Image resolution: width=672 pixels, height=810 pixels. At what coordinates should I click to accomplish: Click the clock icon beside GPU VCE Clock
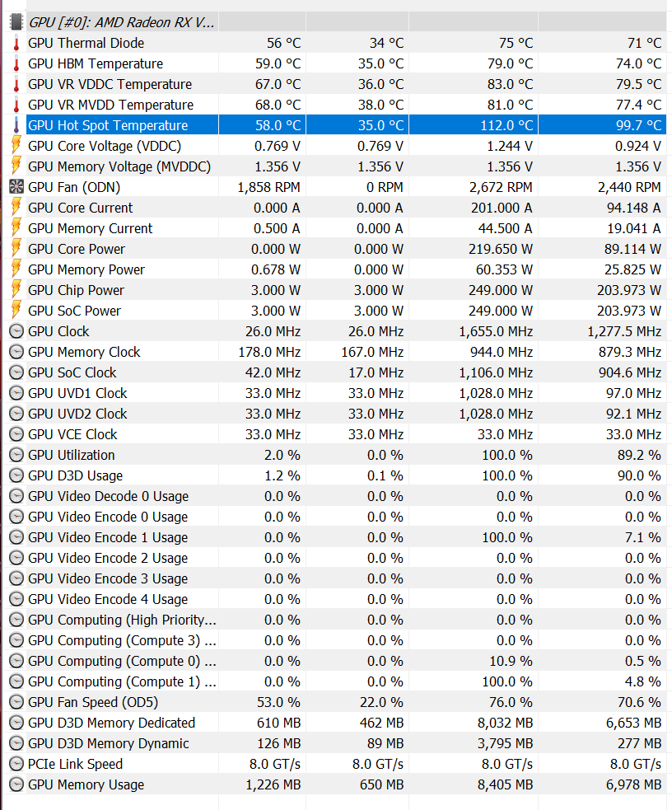click(16, 434)
